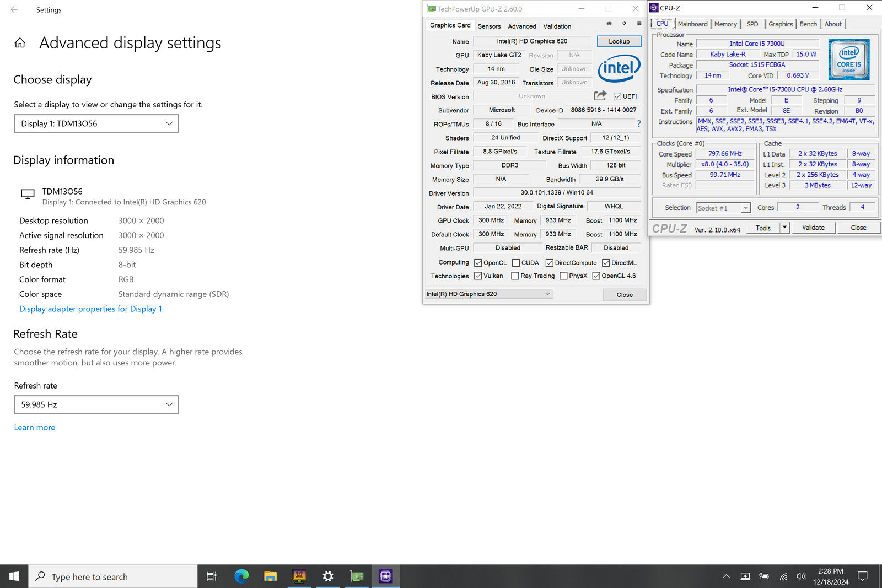The height and width of the screenshot is (588, 882).
Task: Select the CPU tab in CPU-Z
Action: tap(662, 24)
